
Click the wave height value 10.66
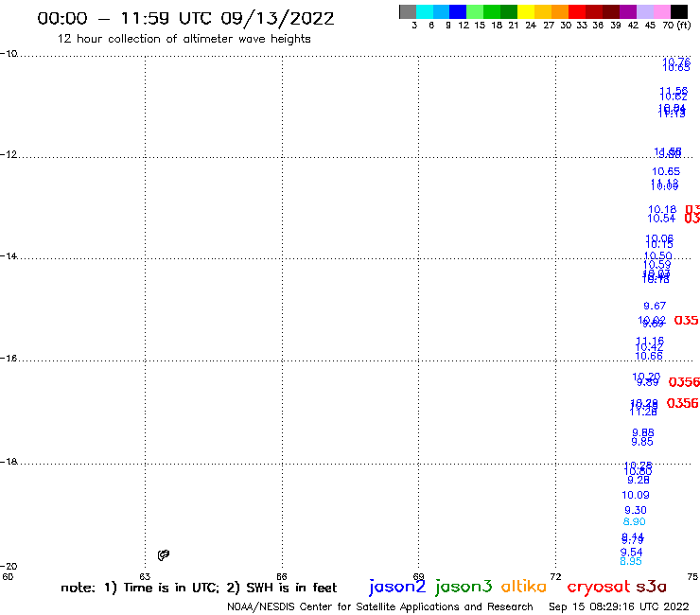(x=649, y=356)
